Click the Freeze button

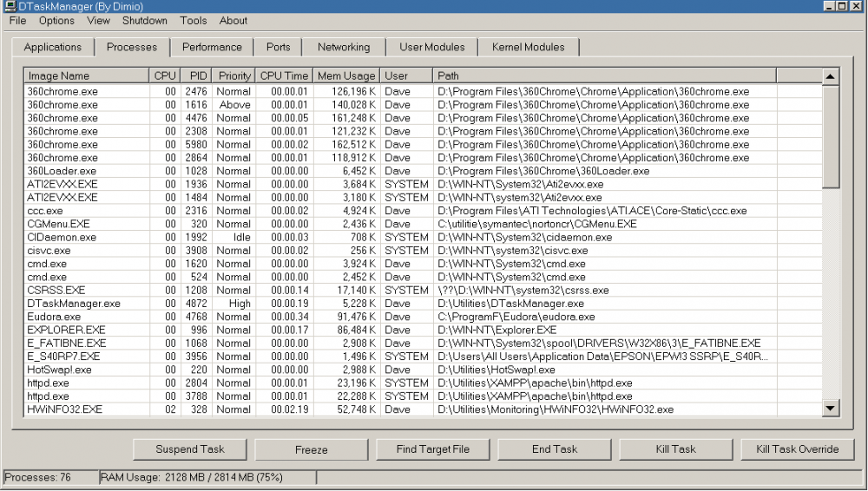pos(311,449)
